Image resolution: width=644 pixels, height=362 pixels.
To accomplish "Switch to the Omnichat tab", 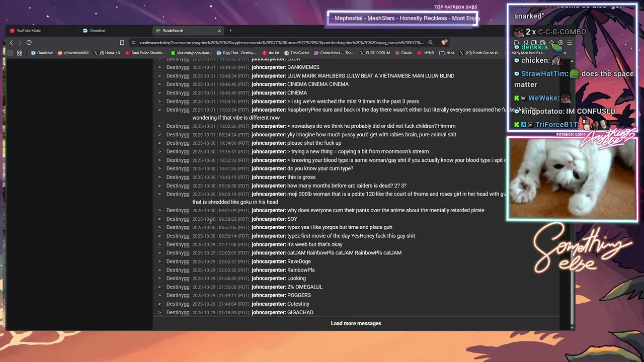I will coord(115,31).
